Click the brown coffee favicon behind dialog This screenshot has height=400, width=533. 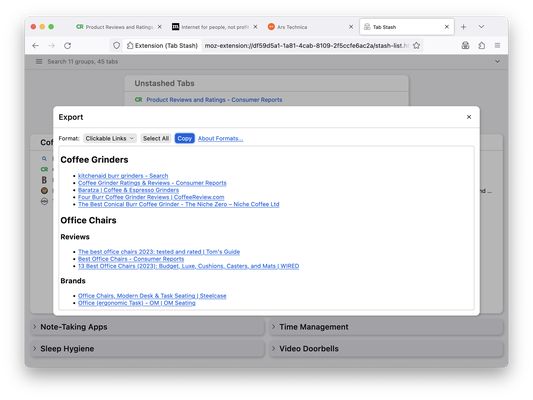44,191
